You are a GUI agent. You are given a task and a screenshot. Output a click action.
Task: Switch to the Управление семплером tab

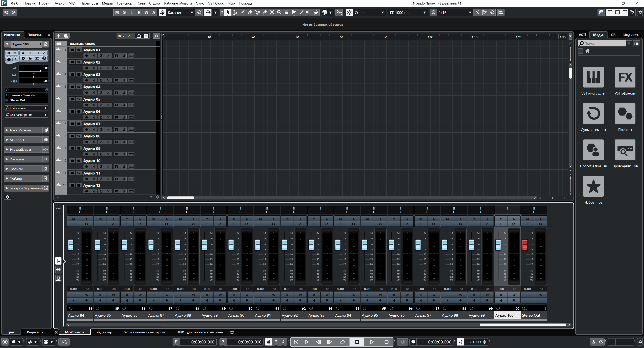pos(145,332)
